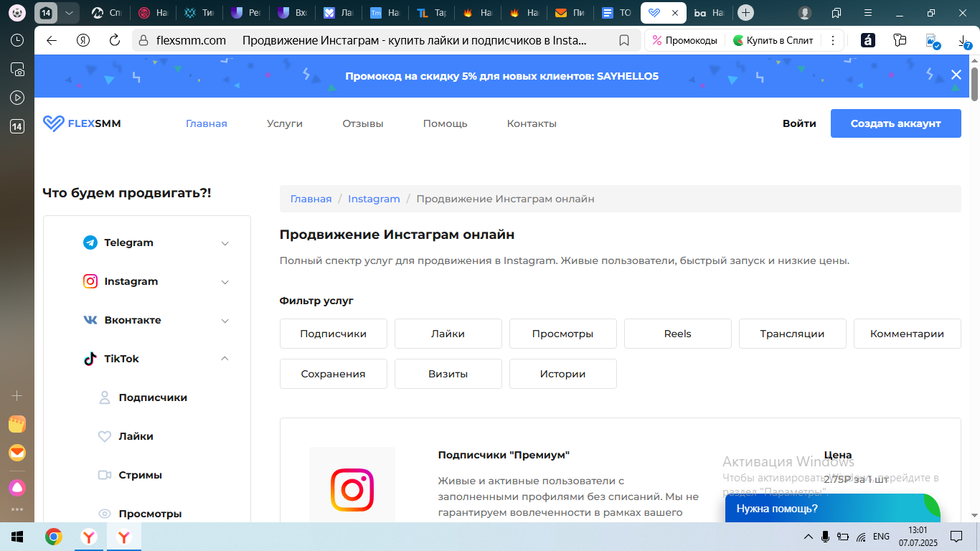Viewport: 980px width, 551px height.
Task: Click Главная in the breadcrumb
Action: [311, 199]
